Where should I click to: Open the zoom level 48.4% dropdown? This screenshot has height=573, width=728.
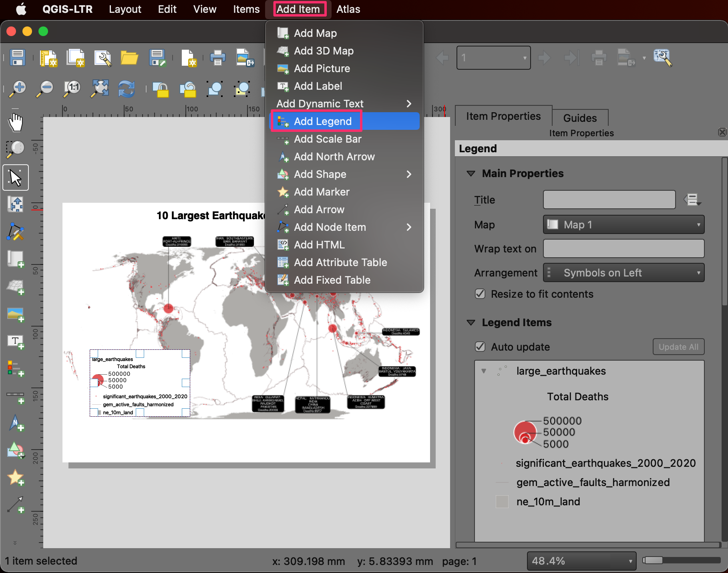(581, 561)
